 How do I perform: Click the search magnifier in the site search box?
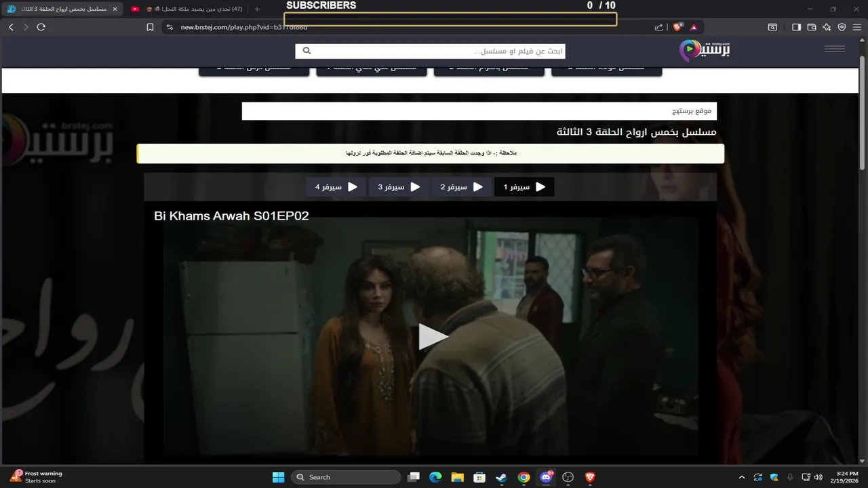[307, 51]
